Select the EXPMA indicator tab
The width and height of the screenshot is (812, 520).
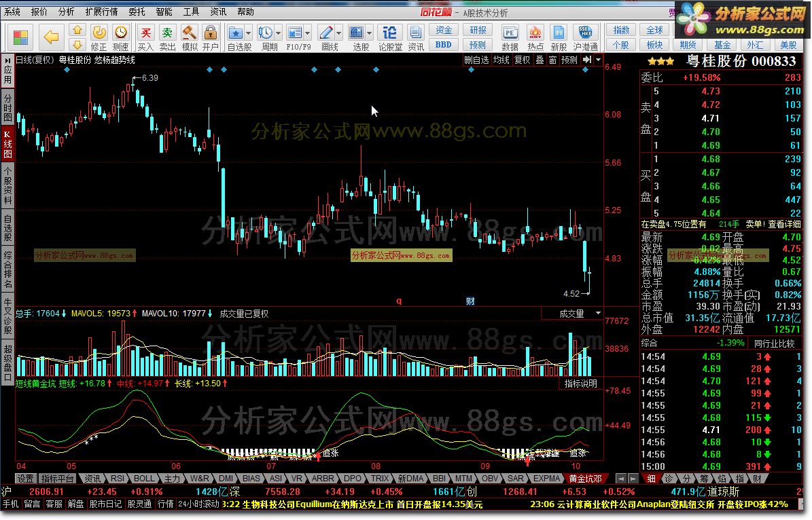click(546, 479)
